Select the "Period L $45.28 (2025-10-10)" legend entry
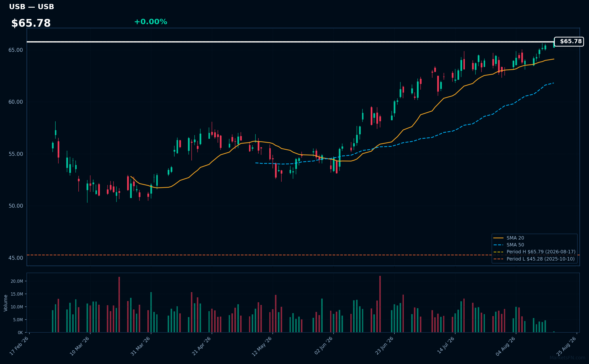The height and width of the screenshot is (364, 589). 541,259
